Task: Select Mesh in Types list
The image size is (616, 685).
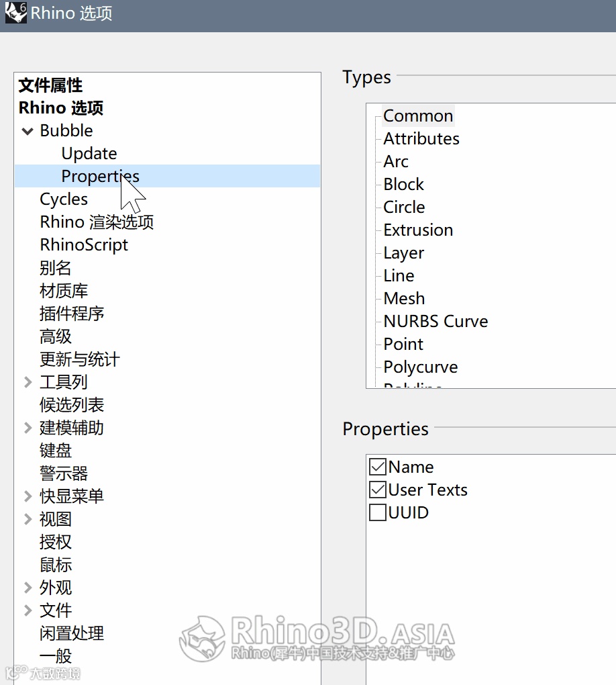Action: [404, 298]
